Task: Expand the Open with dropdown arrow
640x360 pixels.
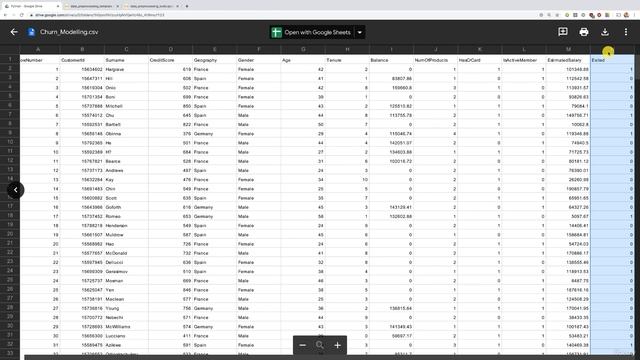Action: coord(360,32)
